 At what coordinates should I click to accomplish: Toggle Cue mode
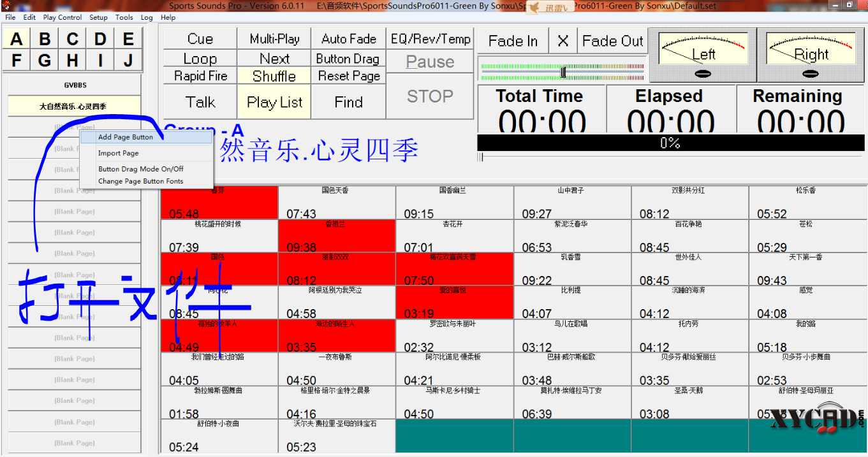[x=200, y=39]
